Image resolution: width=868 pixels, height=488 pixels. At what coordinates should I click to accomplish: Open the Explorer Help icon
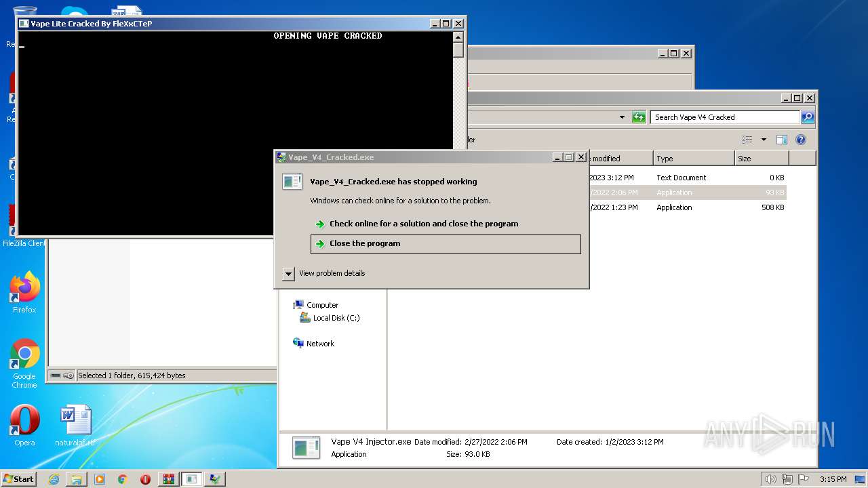pos(801,140)
